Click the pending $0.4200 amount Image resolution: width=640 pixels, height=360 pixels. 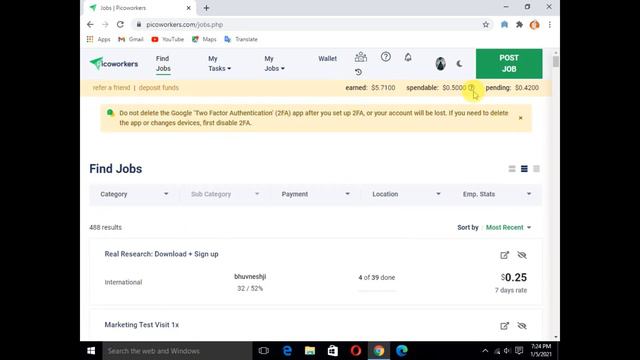pyautogui.click(x=527, y=88)
